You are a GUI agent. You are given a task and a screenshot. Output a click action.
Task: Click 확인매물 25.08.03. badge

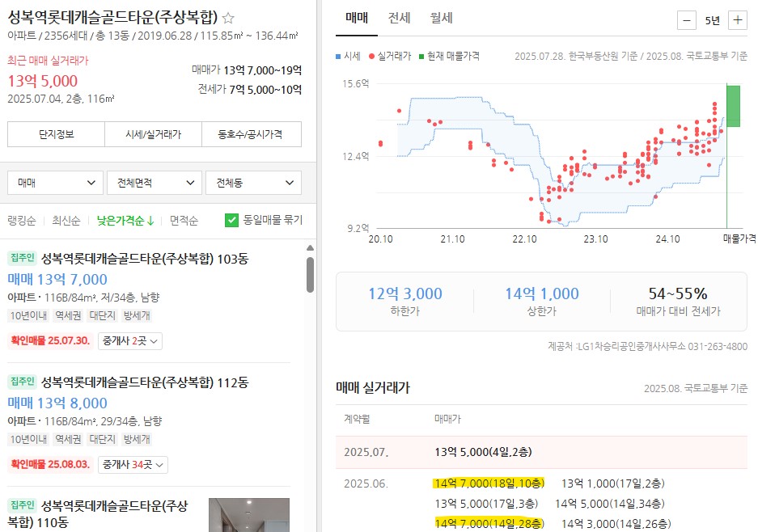pos(50,464)
